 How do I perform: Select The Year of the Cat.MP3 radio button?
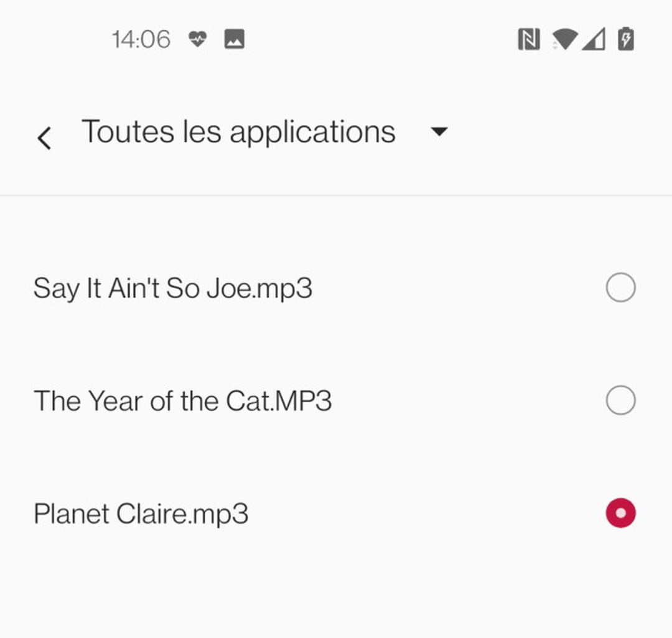(x=620, y=400)
